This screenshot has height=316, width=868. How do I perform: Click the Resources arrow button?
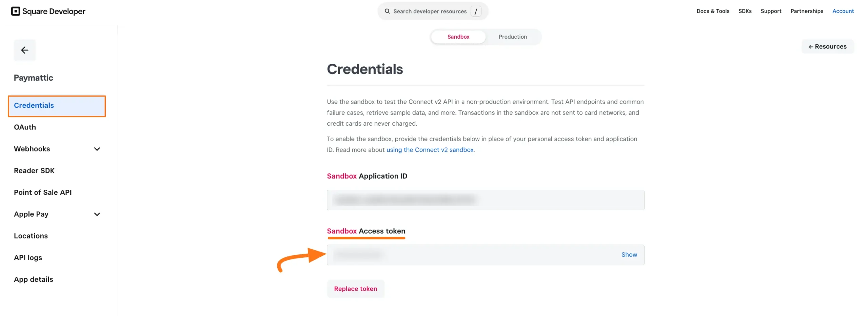pos(828,46)
